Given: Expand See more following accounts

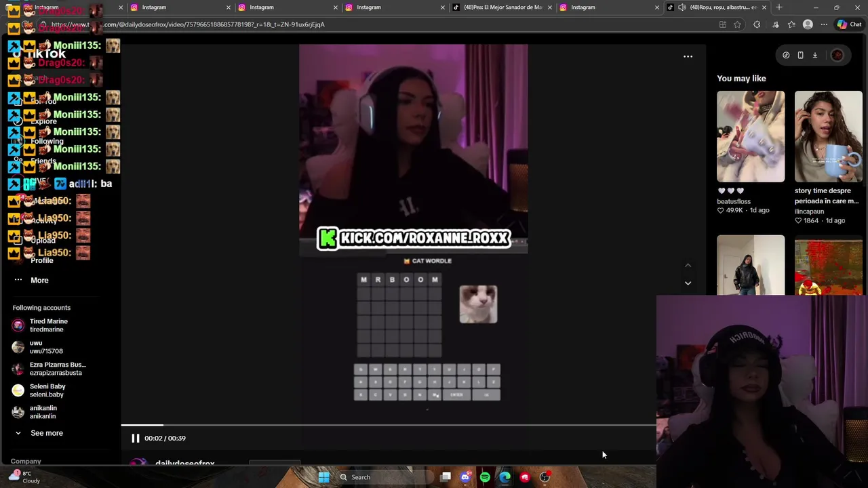Looking at the screenshot, I should pyautogui.click(x=39, y=433).
